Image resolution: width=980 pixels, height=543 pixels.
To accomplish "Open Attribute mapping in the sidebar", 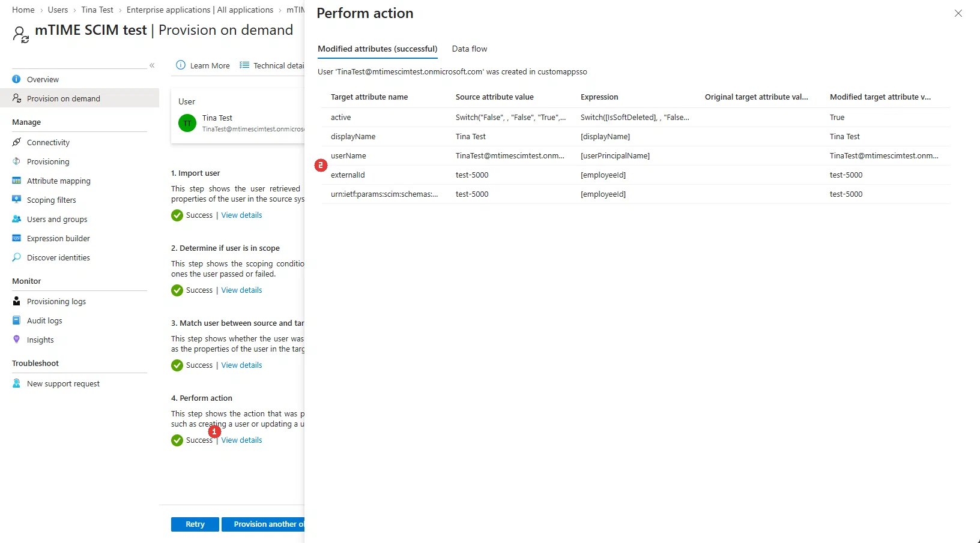I will pos(59,181).
